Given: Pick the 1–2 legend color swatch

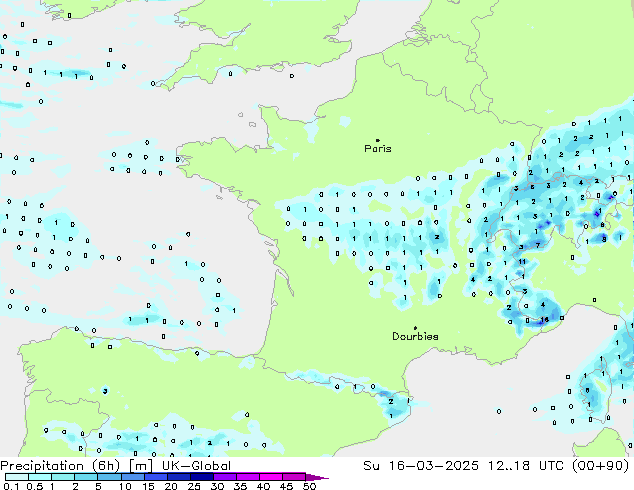Looking at the screenshot, I should pos(63,477).
